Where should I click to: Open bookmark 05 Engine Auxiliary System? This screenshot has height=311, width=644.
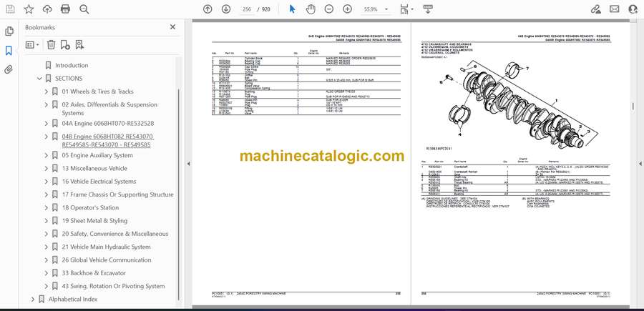97,155
